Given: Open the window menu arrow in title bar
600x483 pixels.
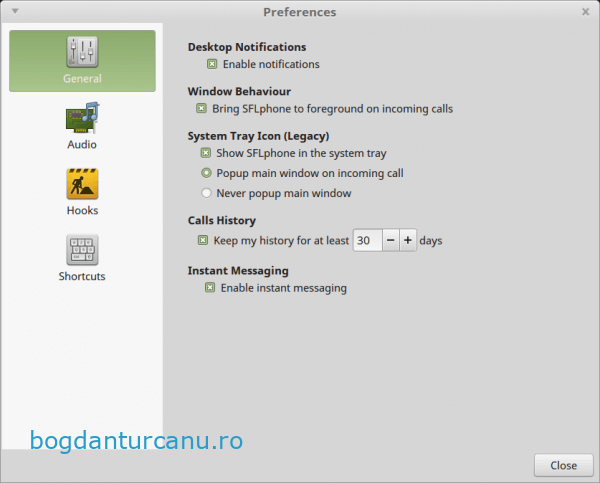Looking at the screenshot, I should pos(15,12).
